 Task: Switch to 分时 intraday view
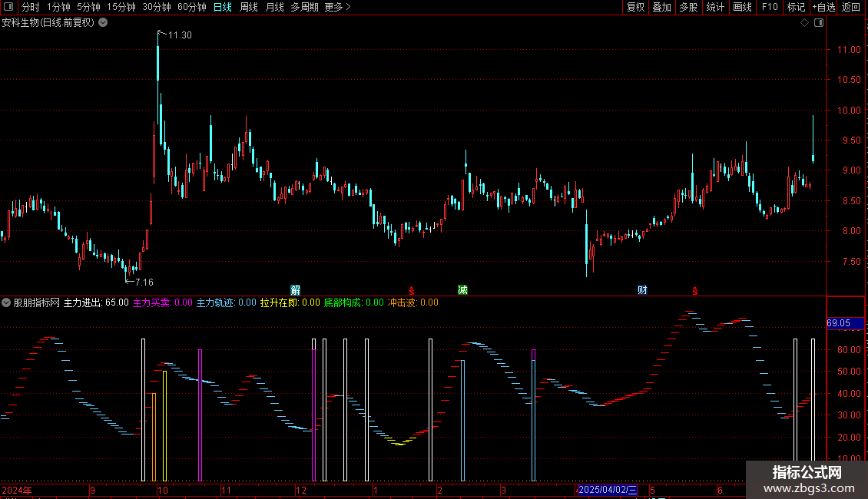point(31,7)
